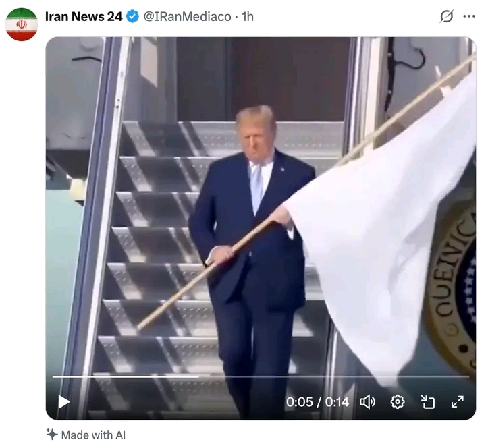The height and width of the screenshot is (448, 486).
Task: Click the Grok icon on the post
Action: click(447, 16)
